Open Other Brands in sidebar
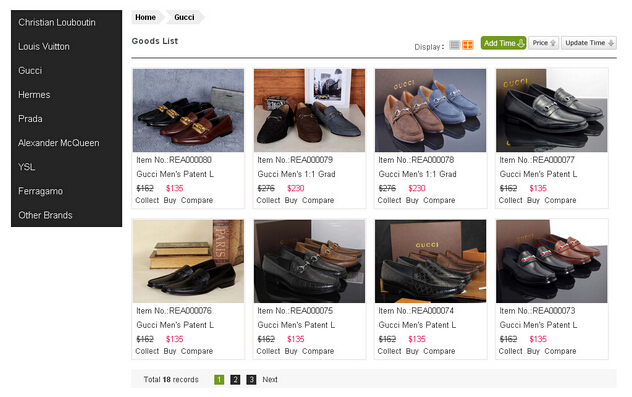Image resolution: width=632 pixels, height=397 pixels. tap(45, 215)
